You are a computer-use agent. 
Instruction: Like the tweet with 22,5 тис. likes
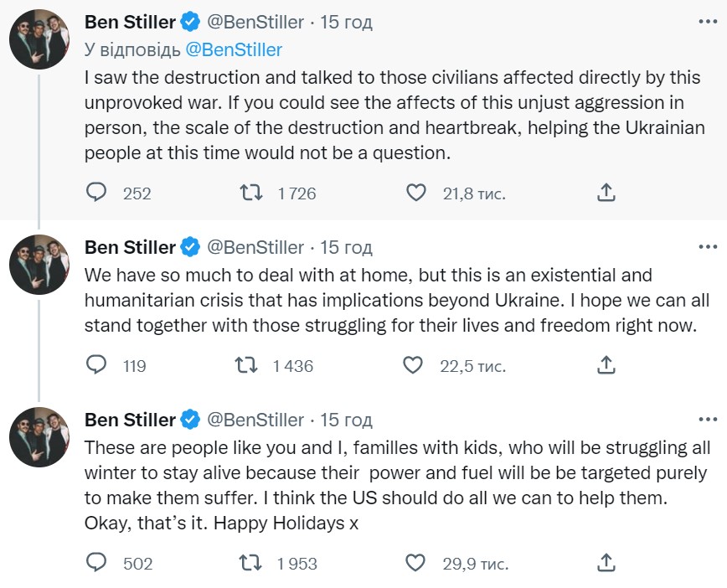click(x=413, y=365)
